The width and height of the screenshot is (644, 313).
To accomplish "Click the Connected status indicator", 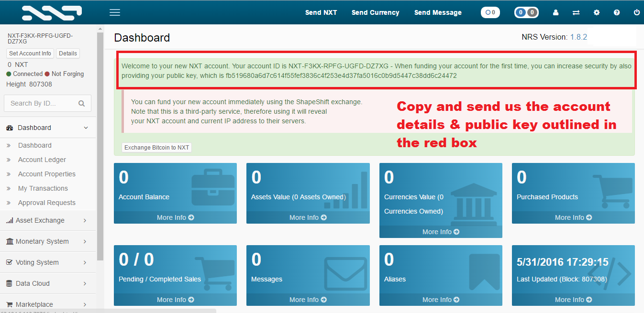I will point(24,74).
